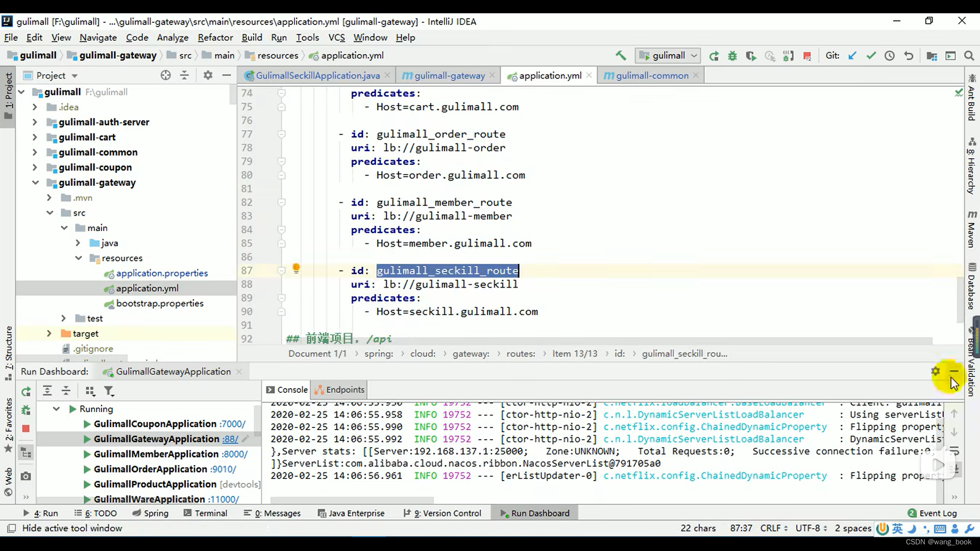This screenshot has width=980, height=551.
Task: Click the console horizontal scrollbar
Action: pos(352,500)
